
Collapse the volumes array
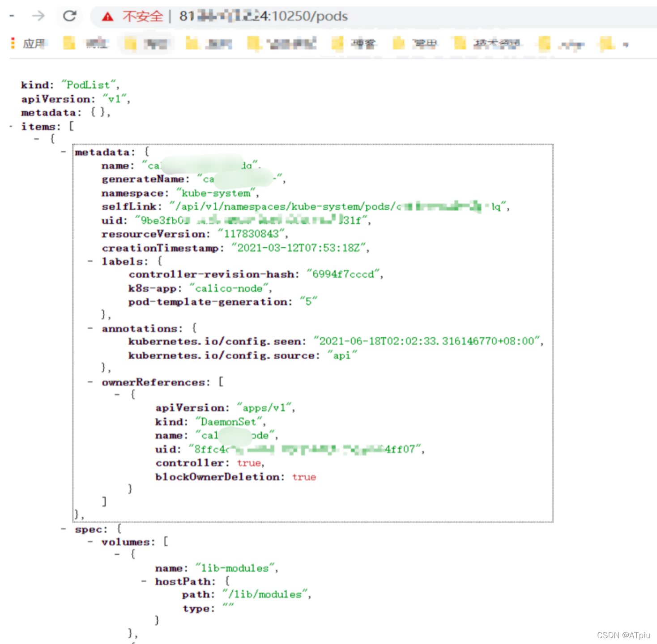[90, 542]
